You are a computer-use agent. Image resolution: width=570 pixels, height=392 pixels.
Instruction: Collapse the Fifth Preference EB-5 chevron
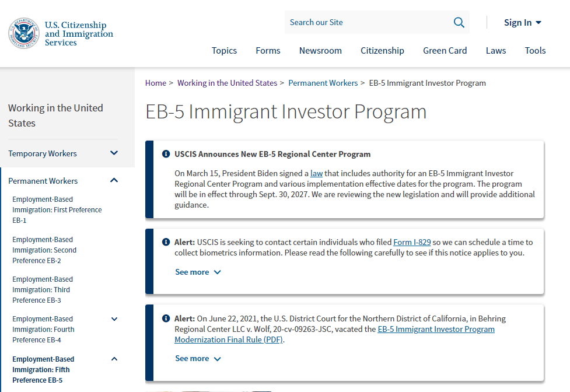pyautogui.click(x=114, y=359)
